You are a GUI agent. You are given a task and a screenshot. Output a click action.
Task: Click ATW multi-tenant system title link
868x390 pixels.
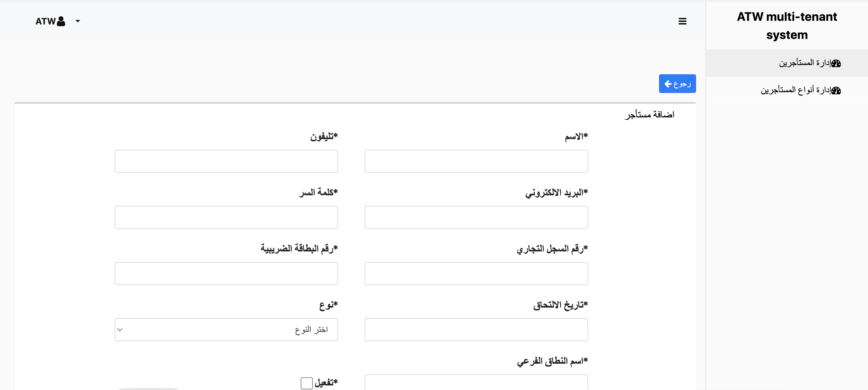tap(787, 26)
